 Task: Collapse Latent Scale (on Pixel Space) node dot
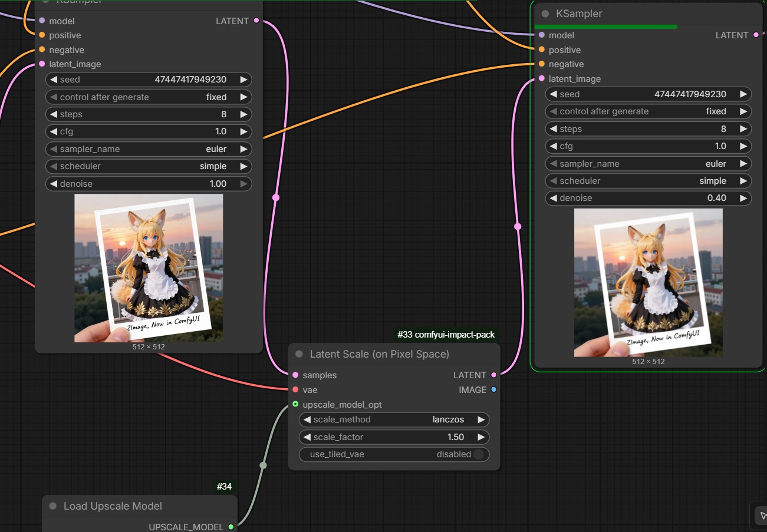tap(299, 354)
